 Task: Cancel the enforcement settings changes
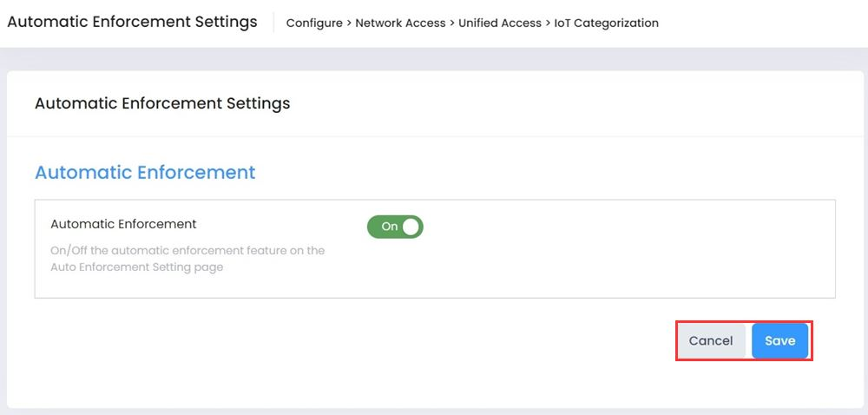click(711, 341)
